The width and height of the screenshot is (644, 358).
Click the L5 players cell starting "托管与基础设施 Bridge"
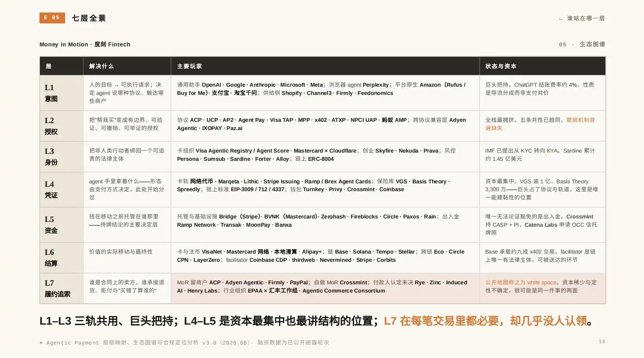(x=325, y=225)
